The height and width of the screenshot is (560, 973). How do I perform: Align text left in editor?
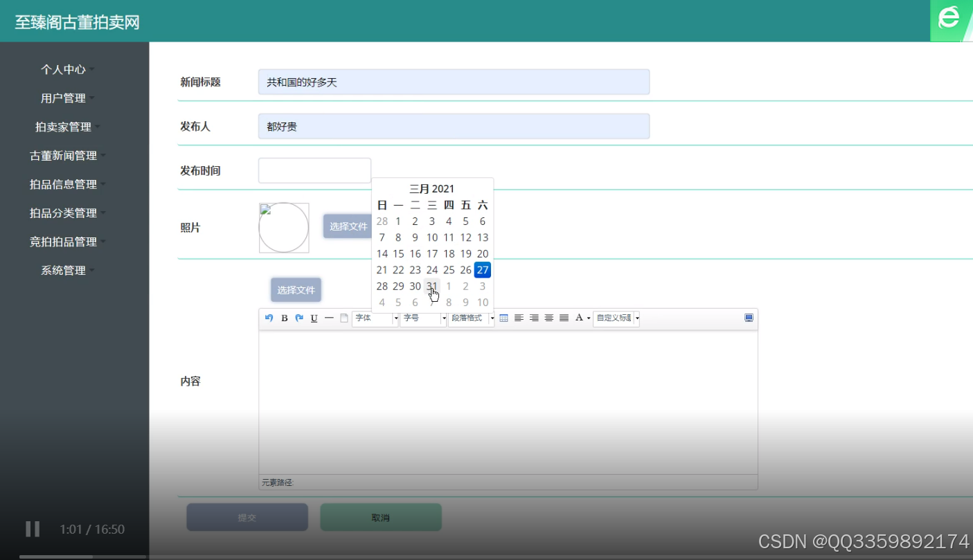tap(519, 318)
